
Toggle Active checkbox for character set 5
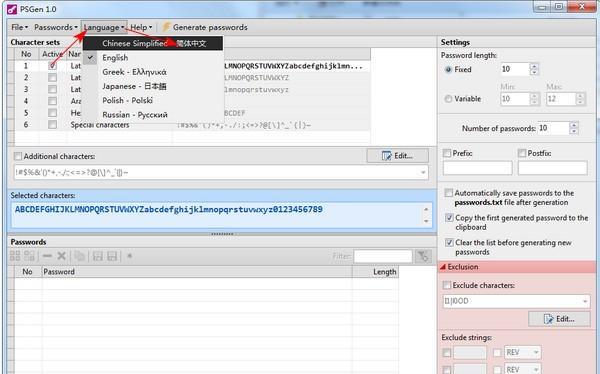52,113
